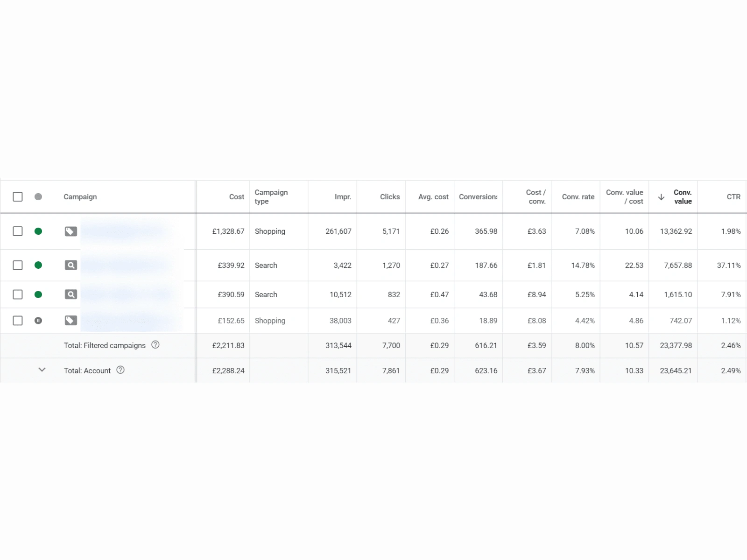Open help icon beside Total: Filtered campaigns
This screenshot has height=560, width=747.
click(x=155, y=345)
